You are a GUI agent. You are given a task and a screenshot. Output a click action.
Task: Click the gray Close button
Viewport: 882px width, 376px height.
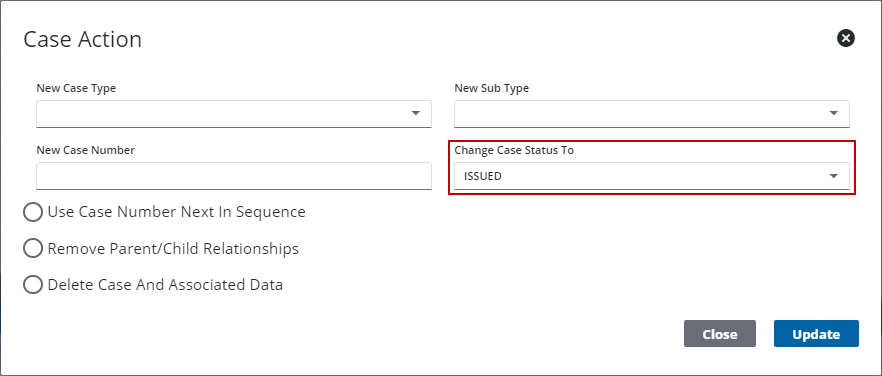(719, 334)
